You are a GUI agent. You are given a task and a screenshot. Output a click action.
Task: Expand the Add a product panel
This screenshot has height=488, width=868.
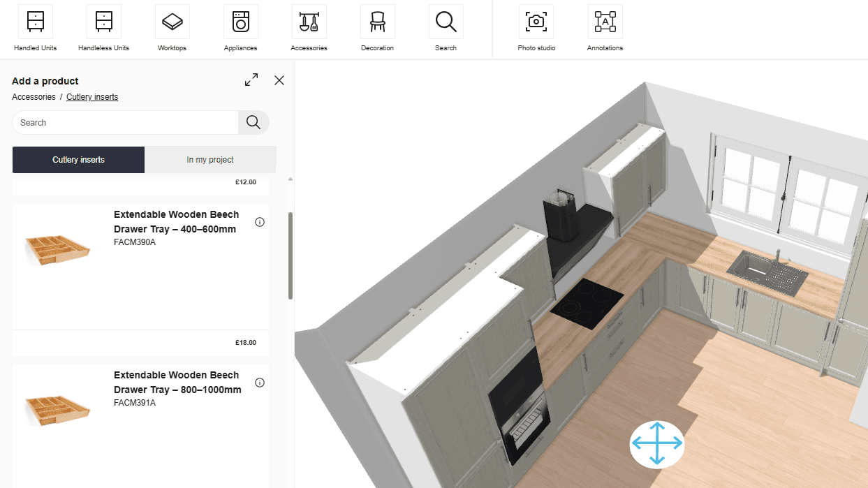251,80
